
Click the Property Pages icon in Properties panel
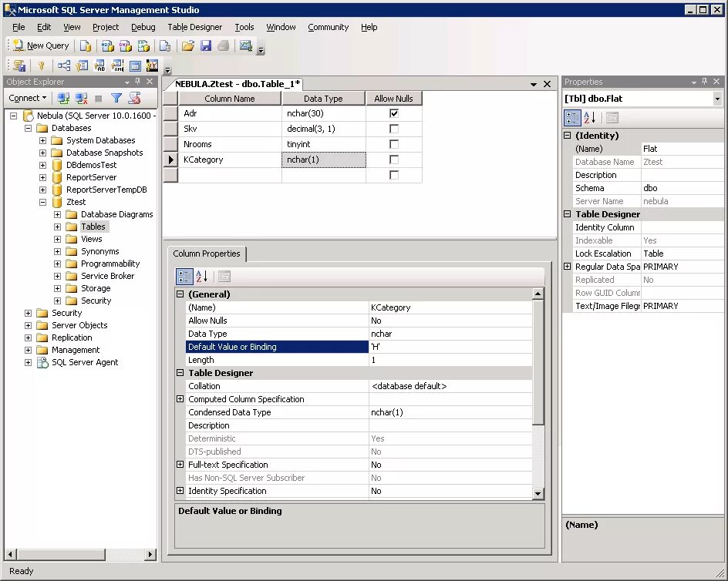612,118
